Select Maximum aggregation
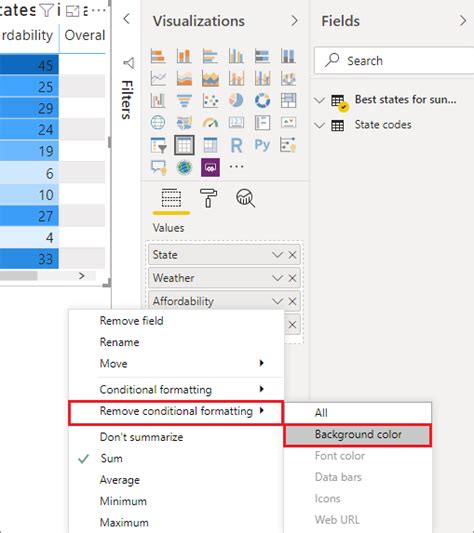 click(x=176, y=522)
